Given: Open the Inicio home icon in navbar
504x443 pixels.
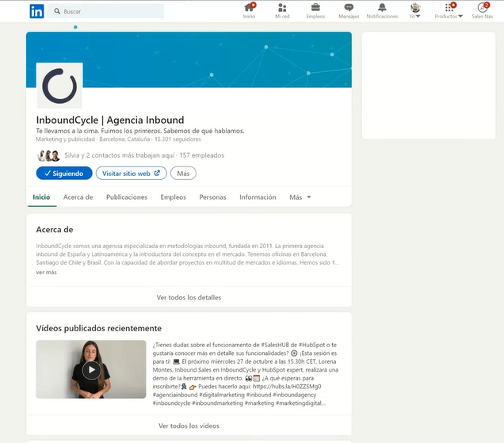Looking at the screenshot, I should coord(249,10).
